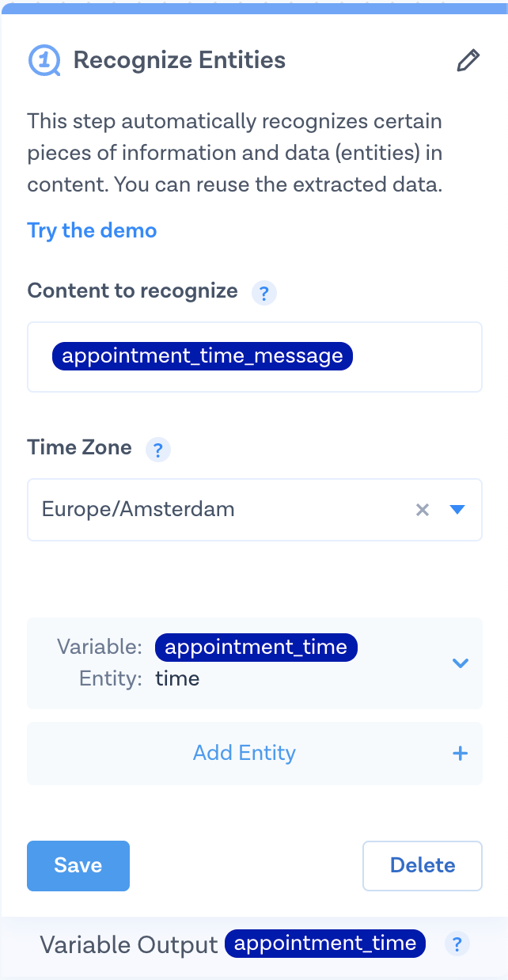Image resolution: width=508 pixels, height=980 pixels.
Task: Select the appointment_time_message variable chip
Action: click(202, 356)
